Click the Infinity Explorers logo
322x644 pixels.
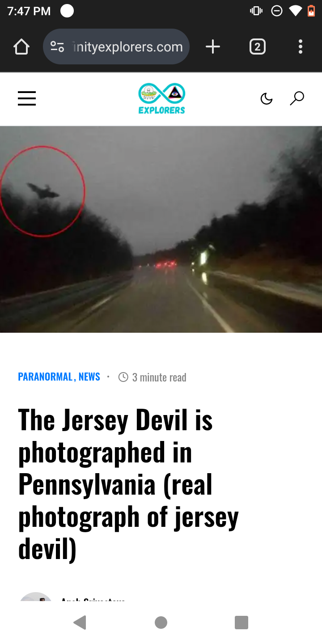pyautogui.click(x=161, y=98)
